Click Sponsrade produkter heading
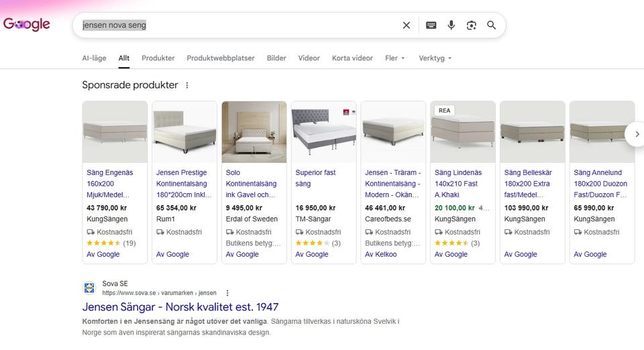The image size is (644, 350). [130, 85]
